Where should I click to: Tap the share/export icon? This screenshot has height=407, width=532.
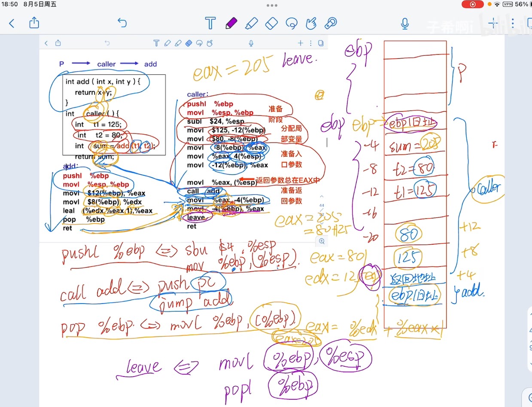tap(34, 23)
